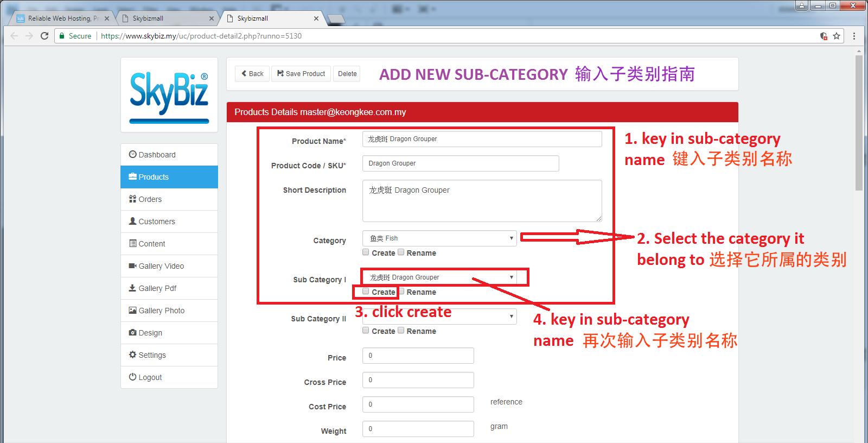The image size is (868, 443).
Task: Click the Gallery Video camera icon
Action: pyautogui.click(x=132, y=265)
